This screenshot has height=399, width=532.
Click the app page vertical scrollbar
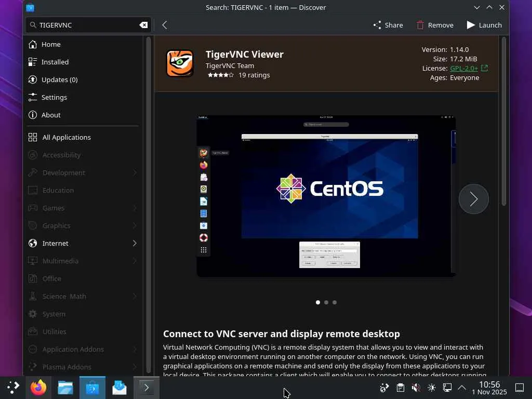tap(504, 121)
